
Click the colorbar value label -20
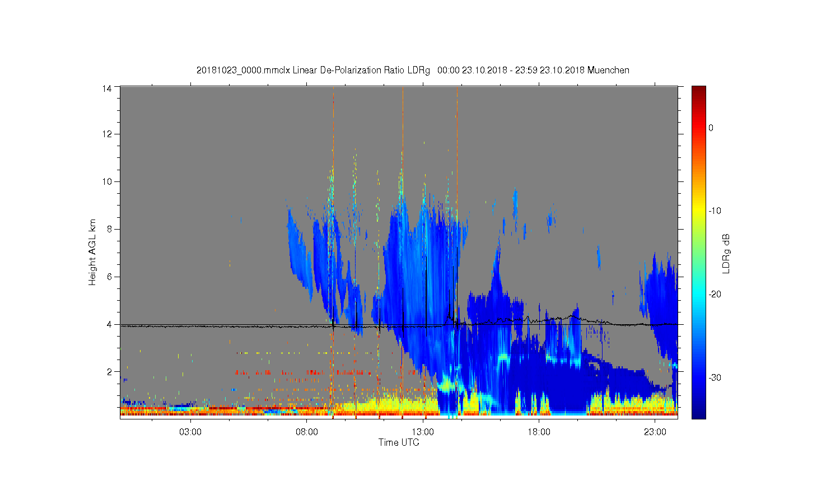click(715, 295)
